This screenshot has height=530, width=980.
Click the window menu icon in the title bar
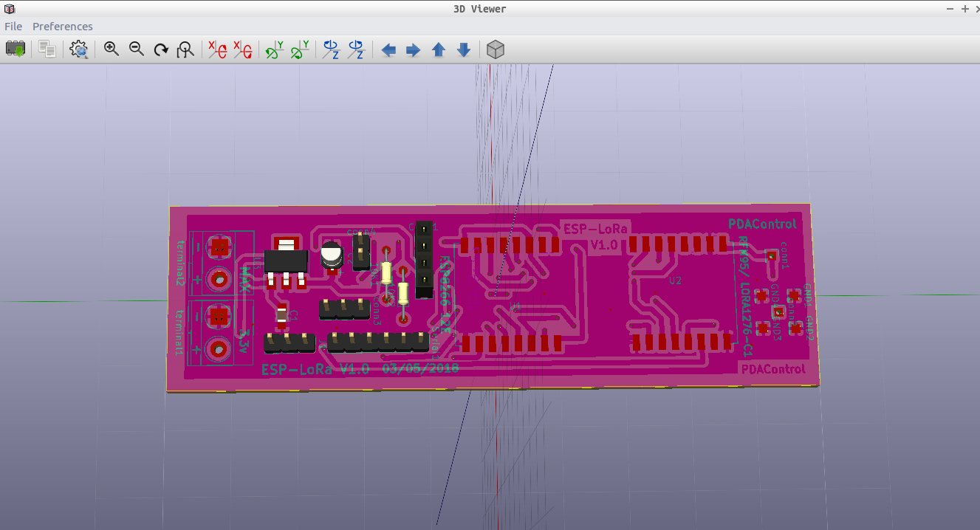coord(9,8)
